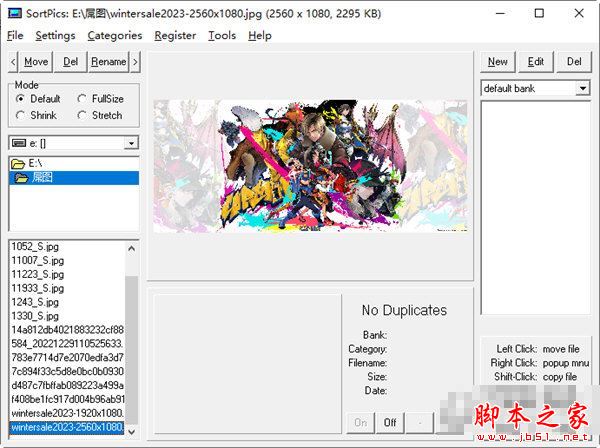Click the Rename button

(109, 62)
